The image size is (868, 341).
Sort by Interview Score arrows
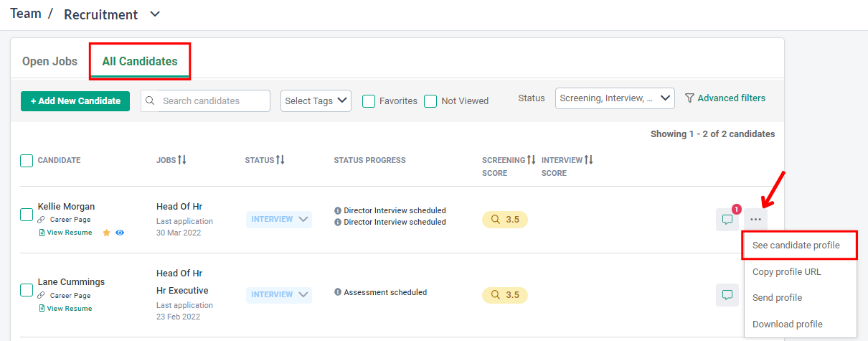point(588,160)
